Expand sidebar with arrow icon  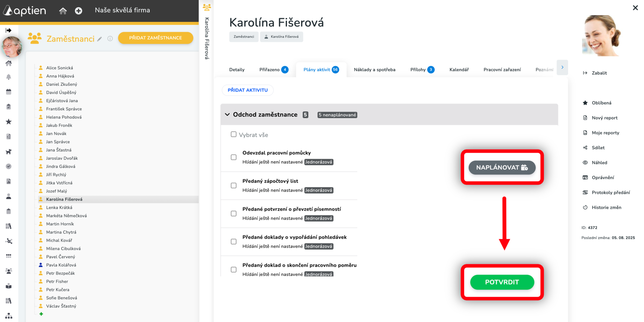click(9, 30)
